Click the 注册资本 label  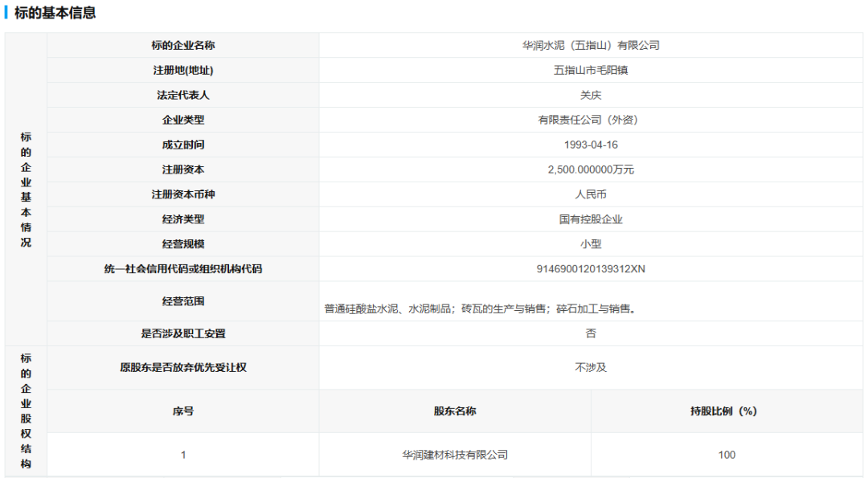point(183,170)
